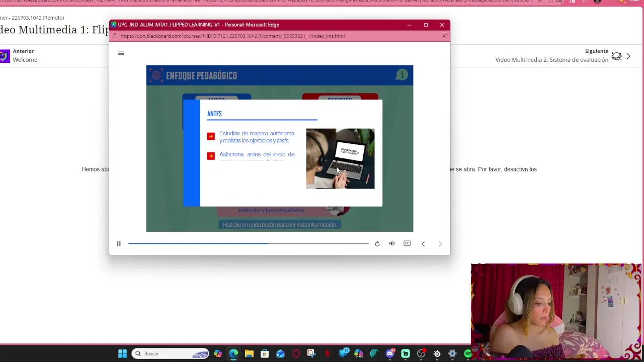Open the hamburger menu in the course player

point(121,53)
